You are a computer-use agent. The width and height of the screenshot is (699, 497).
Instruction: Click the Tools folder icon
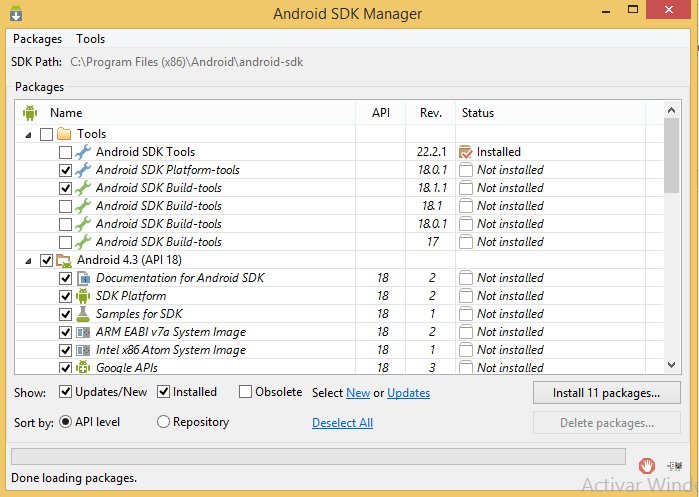64,134
